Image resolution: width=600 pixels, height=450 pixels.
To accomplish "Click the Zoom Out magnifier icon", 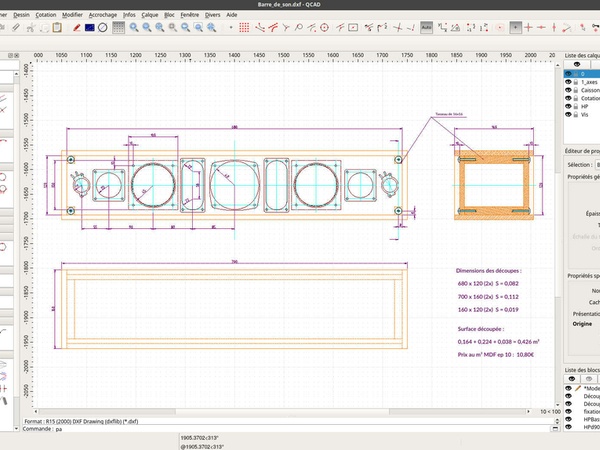I will (147, 28).
